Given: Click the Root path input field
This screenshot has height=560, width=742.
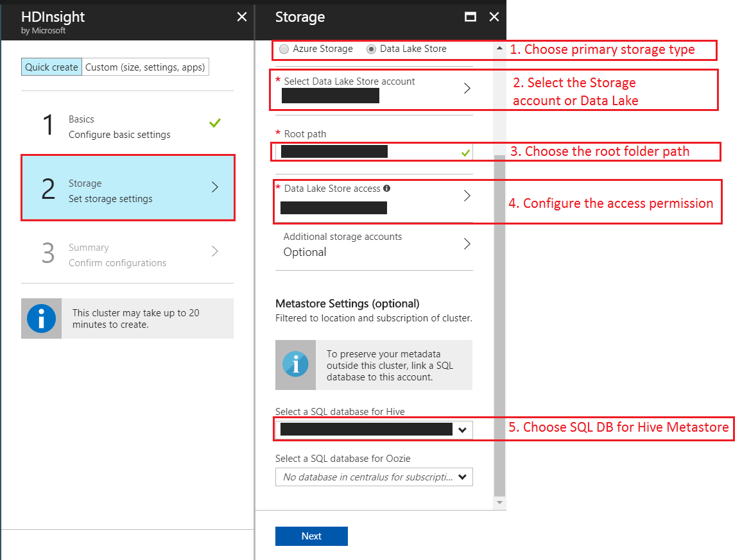Looking at the screenshot, I should 374,152.
